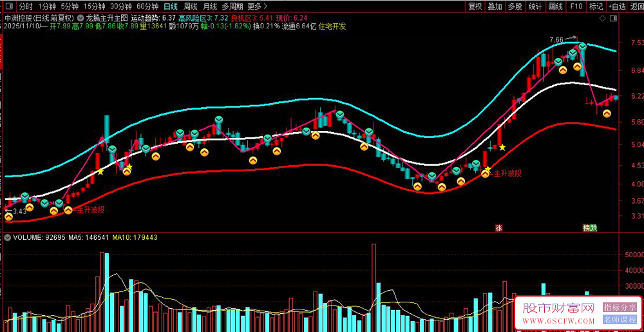Click the 现价: 6.24 legend value
Image resolution: width=644 pixels, height=332 pixels.
click(x=291, y=19)
